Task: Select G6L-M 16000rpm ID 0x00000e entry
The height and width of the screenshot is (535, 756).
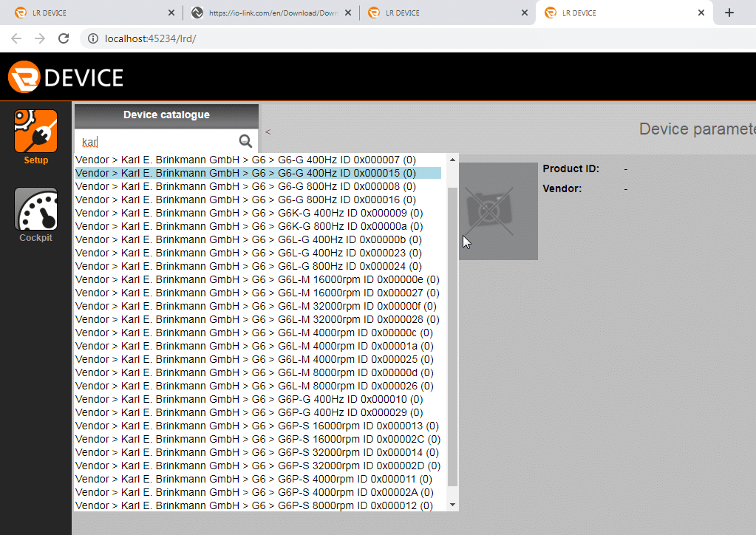Action: (258, 279)
